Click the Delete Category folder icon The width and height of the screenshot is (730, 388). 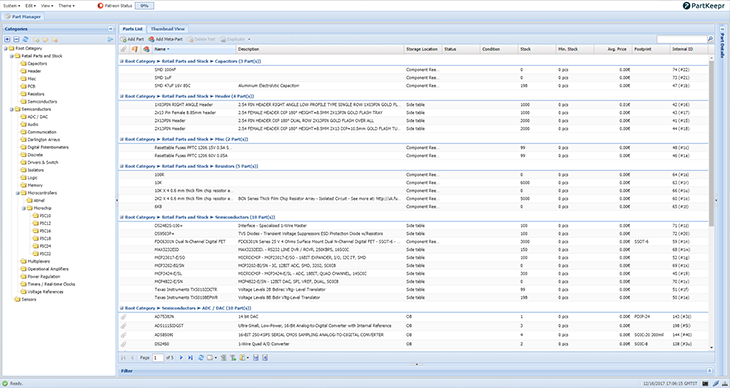[x=54, y=40]
